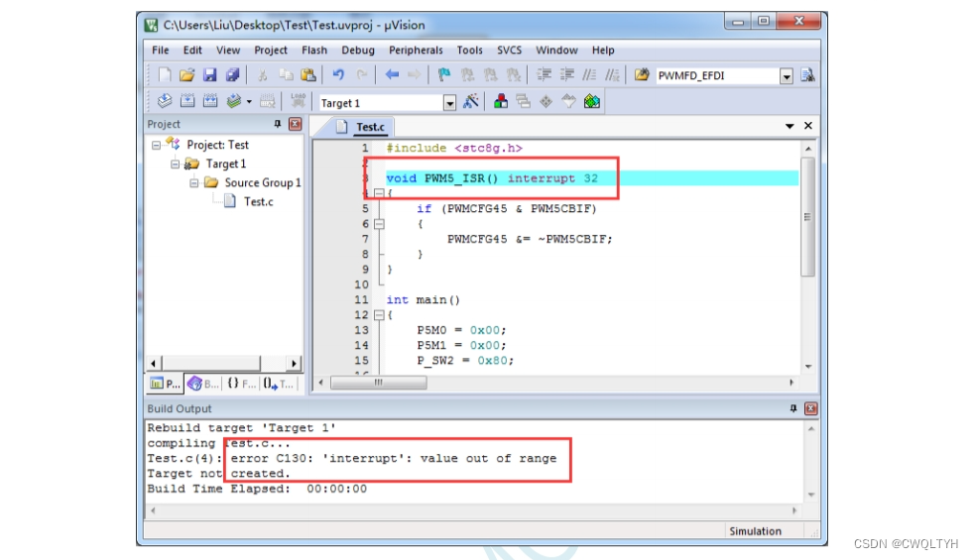Image resolution: width=973 pixels, height=560 pixels.
Task: Fold the main function at line 12
Action: point(379,315)
